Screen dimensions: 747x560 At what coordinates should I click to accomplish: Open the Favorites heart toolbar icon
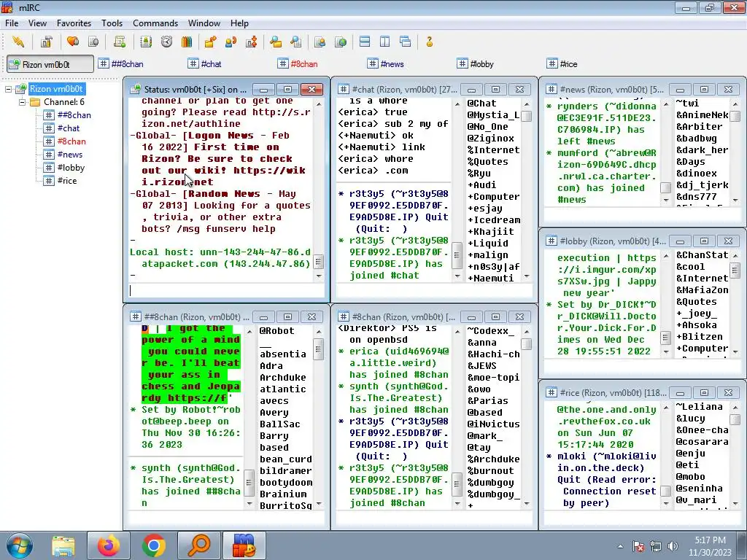(73, 42)
